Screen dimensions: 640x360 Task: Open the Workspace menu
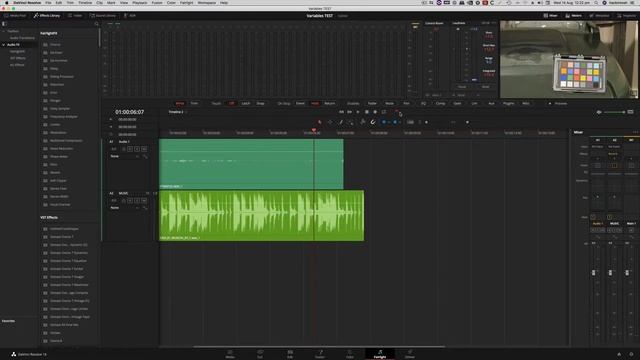pyautogui.click(x=207, y=3)
